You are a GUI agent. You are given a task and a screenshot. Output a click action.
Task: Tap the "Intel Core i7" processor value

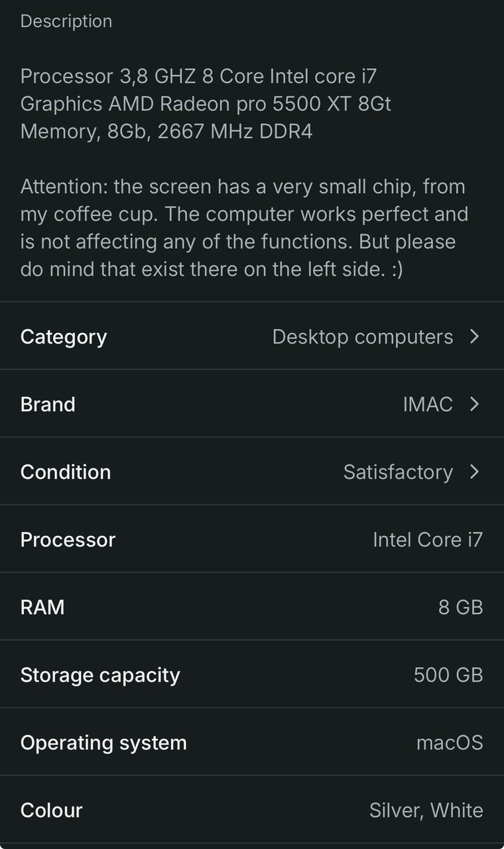coord(428,539)
